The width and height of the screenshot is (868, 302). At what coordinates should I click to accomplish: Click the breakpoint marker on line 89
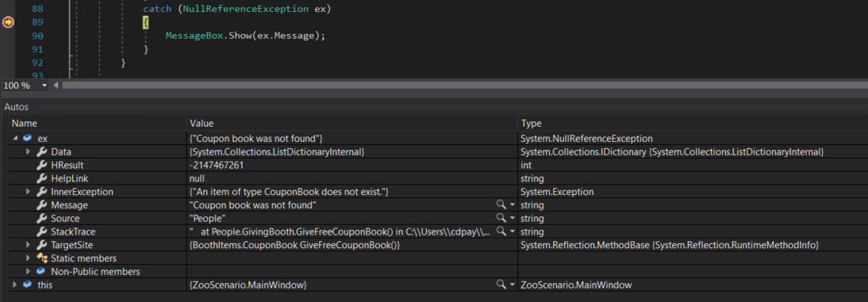click(x=8, y=22)
